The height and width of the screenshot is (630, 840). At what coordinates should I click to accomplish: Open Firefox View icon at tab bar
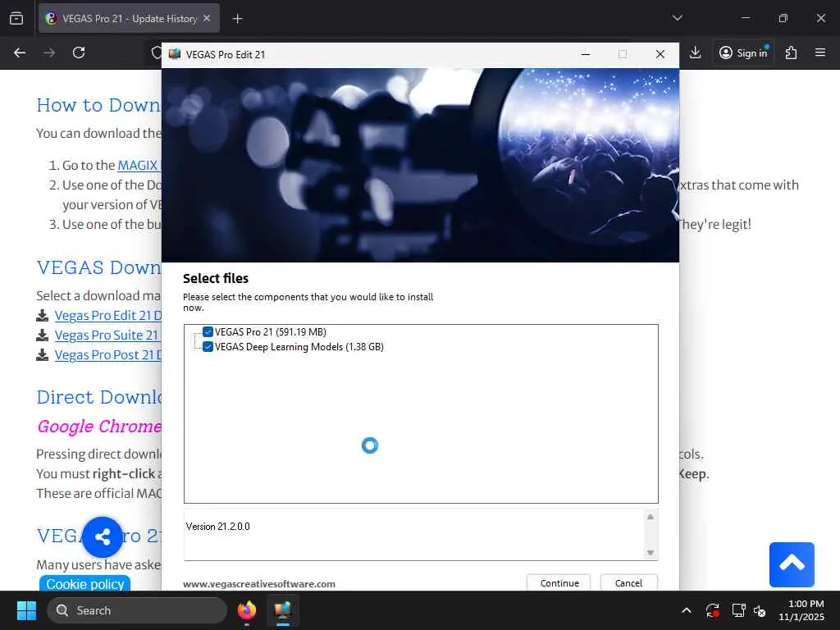(16, 18)
